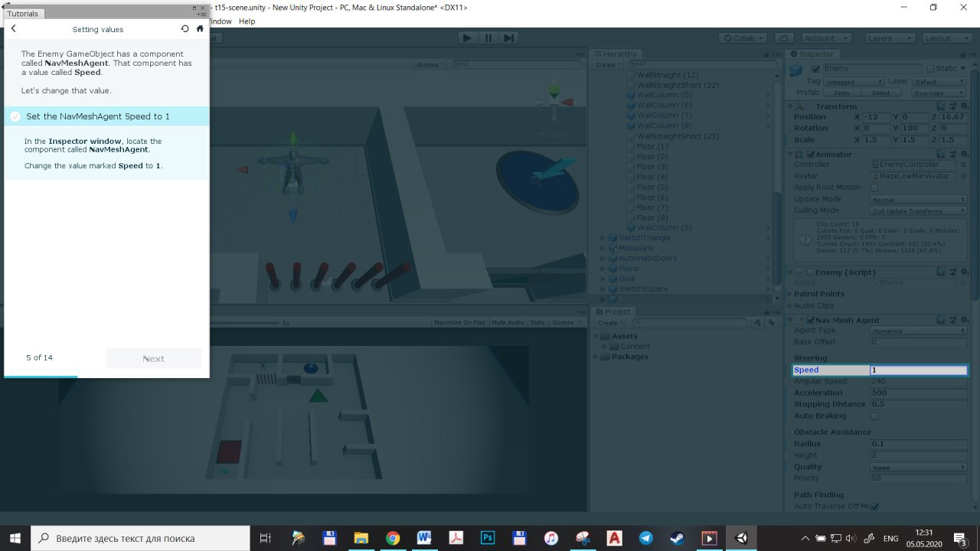Enable Apply Root Motion checkbox

click(x=874, y=187)
